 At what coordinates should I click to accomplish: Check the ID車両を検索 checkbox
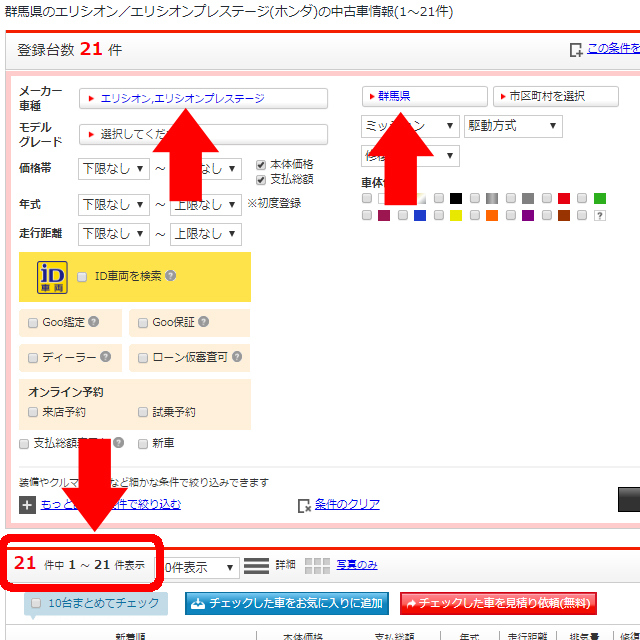(x=82, y=277)
